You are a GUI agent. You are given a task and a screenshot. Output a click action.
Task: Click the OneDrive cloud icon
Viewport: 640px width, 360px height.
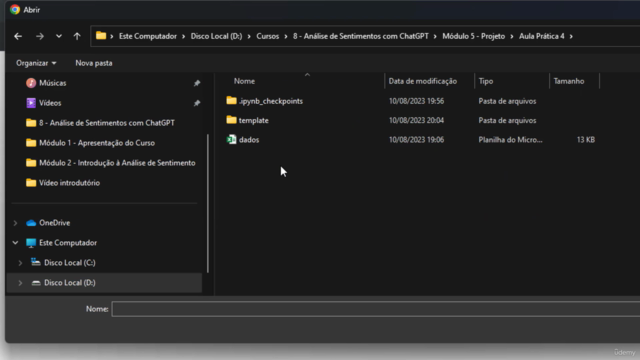point(31,223)
